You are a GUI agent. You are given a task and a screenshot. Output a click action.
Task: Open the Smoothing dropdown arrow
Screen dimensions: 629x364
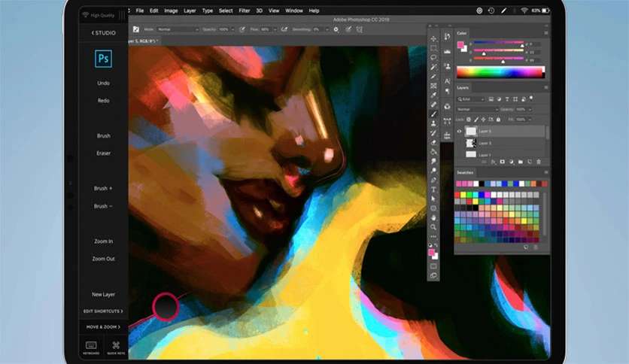[x=327, y=29]
